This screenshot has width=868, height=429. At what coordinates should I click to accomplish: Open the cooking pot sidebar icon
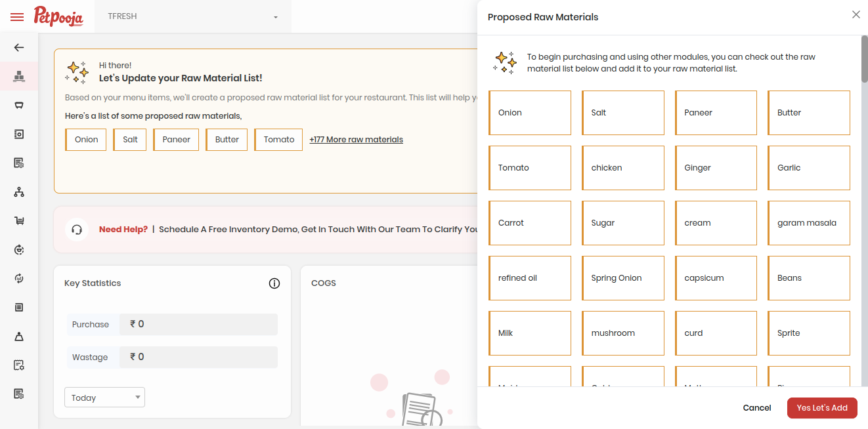[19, 105]
